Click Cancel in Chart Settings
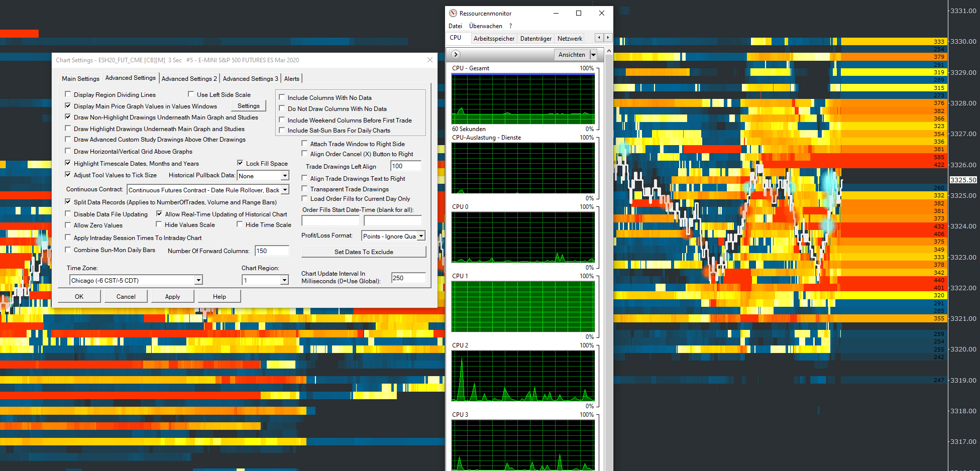The height and width of the screenshot is (471, 980). click(x=126, y=296)
